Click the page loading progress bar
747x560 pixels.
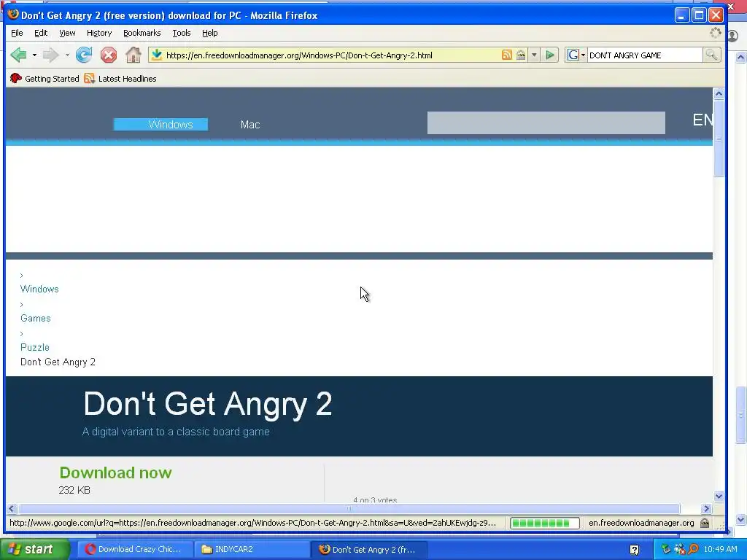tap(544, 523)
